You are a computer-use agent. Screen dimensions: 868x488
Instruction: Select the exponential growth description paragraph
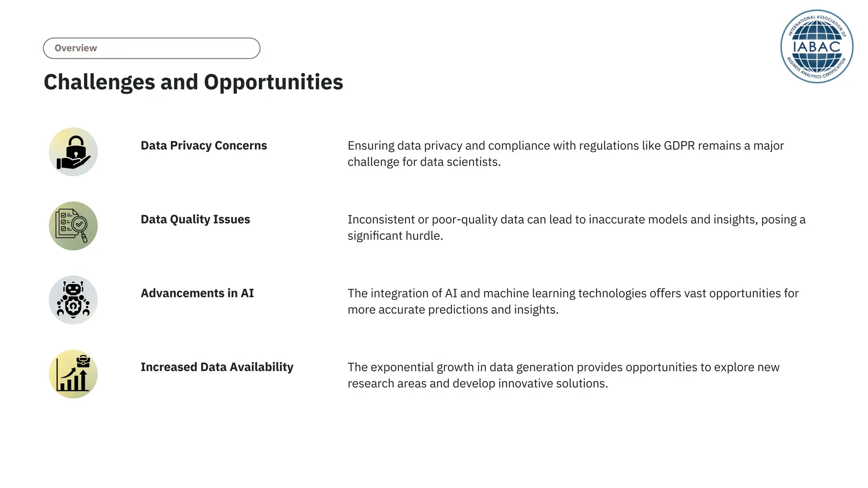(x=563, y=375)
